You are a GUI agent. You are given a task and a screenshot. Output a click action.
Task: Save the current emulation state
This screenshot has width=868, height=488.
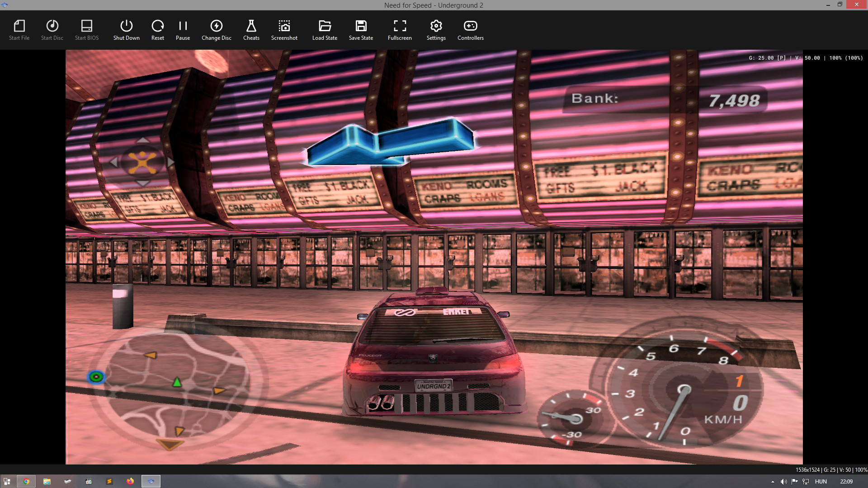[361, 30]
